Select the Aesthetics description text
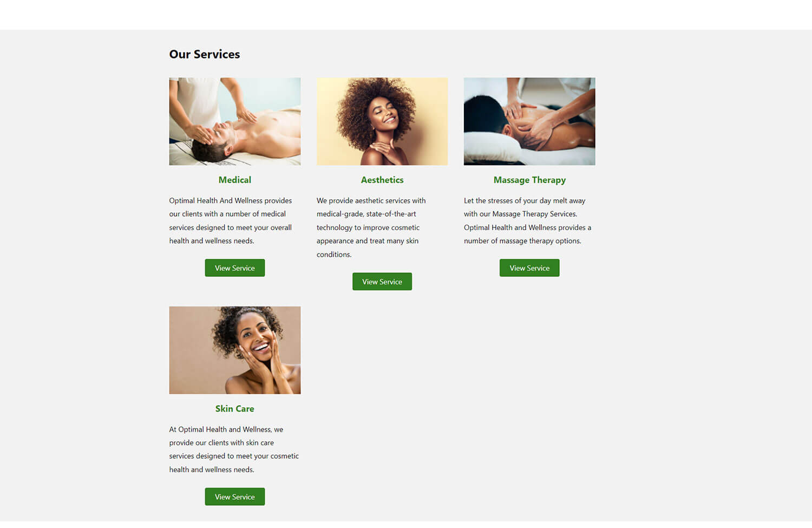 371,227
